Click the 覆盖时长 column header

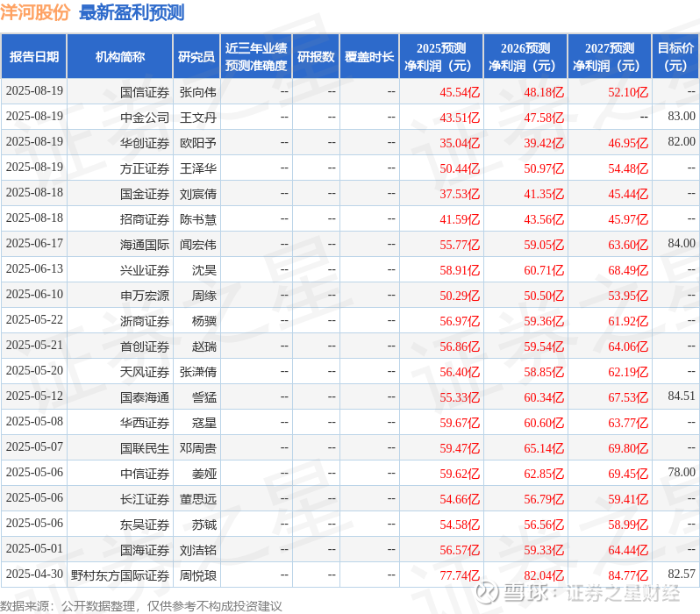pos(369,57)
